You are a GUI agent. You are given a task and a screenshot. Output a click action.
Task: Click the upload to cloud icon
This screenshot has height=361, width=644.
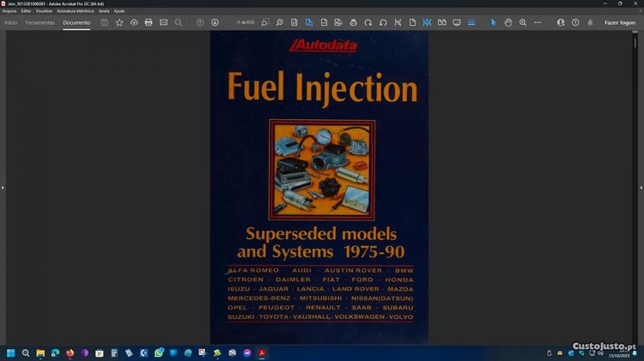(x=134, y=22)
